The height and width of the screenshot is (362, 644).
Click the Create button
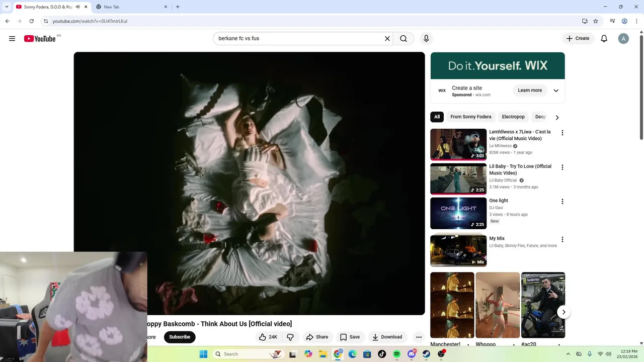pos(578,39)
